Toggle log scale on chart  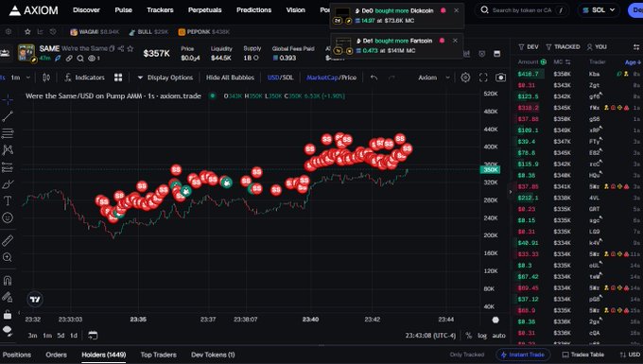click(482, 336)
